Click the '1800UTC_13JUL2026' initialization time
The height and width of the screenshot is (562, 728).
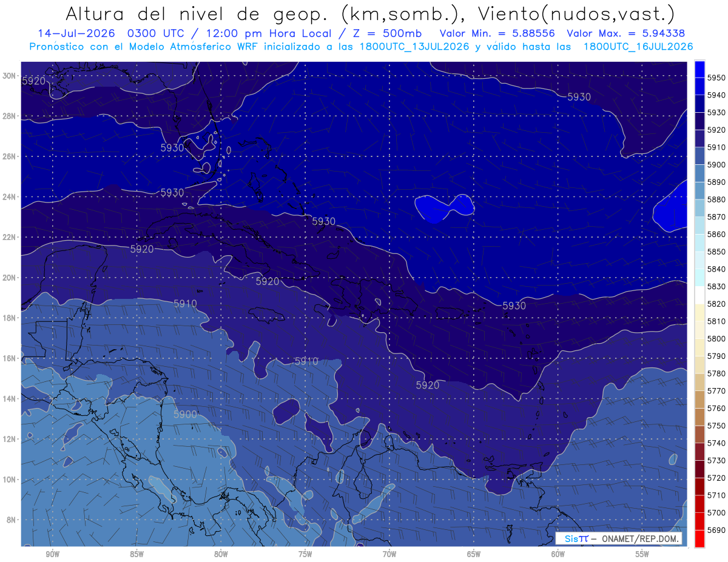[x=414, y=46]
